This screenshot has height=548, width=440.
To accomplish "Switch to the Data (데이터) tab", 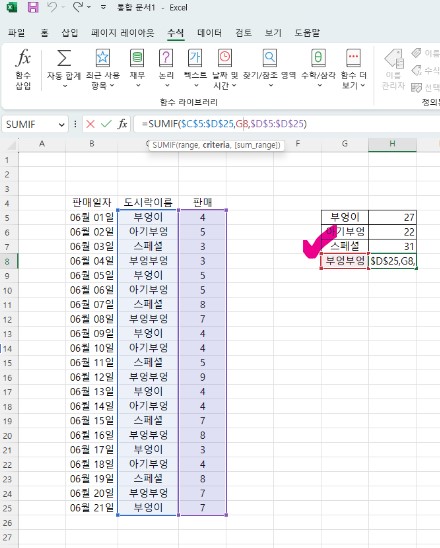I will (209, 33).
